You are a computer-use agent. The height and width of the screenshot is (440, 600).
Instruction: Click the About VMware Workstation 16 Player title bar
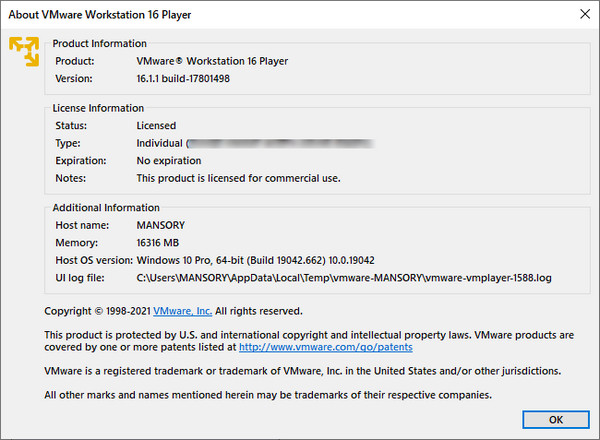click(x=200, y=13)
